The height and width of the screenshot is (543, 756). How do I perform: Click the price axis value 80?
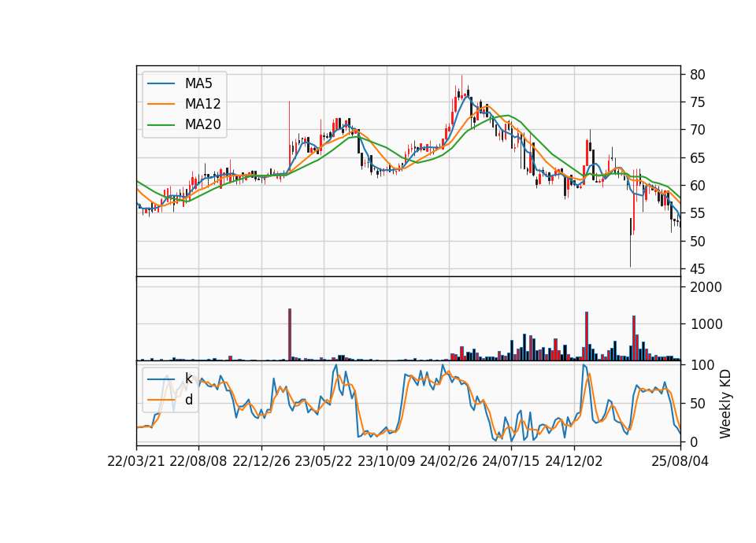(698, 75)
